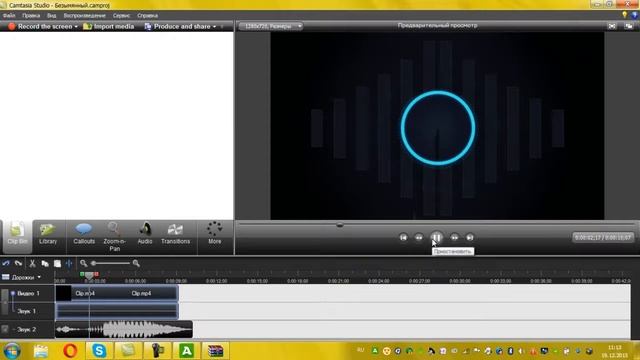640x360 pixels.
Task: Open the green A application on taskbar
Action: [186, 351]
